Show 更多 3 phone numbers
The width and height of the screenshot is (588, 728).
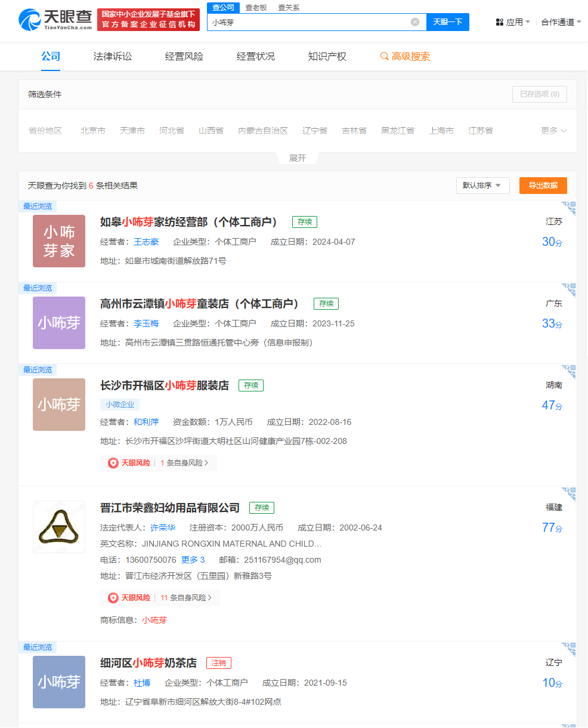click(x=193, y=560)
